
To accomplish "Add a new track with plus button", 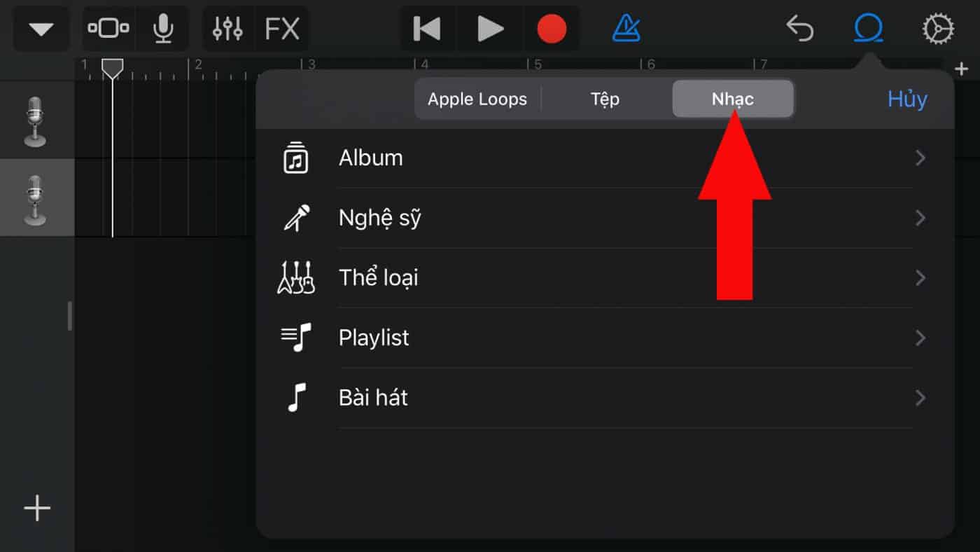I will (37, 508).
